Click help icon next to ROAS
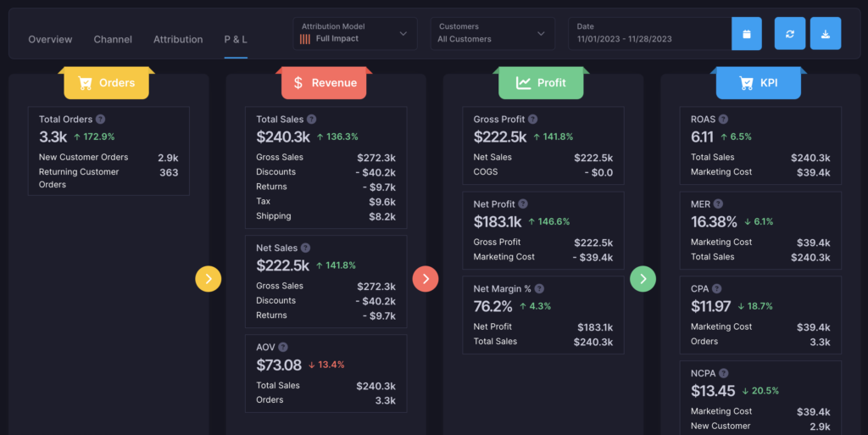The width and height of the screenshot is (868, 435). coord(723,119)
